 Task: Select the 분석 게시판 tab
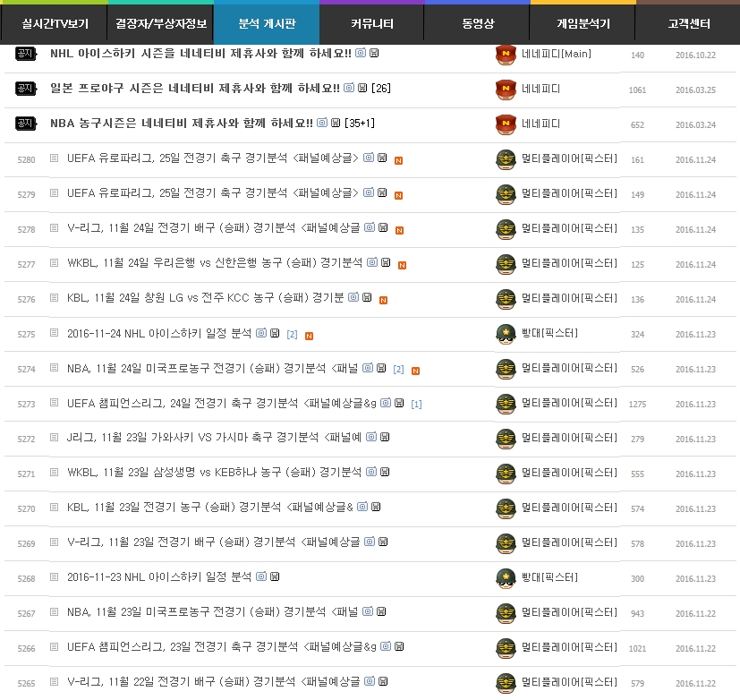coord(267,23)
